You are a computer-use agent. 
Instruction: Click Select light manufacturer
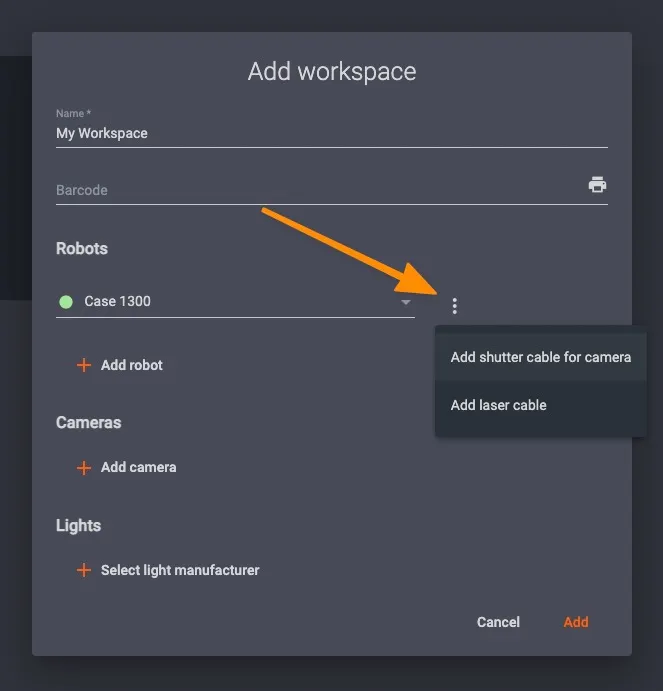tap(168, 570)
